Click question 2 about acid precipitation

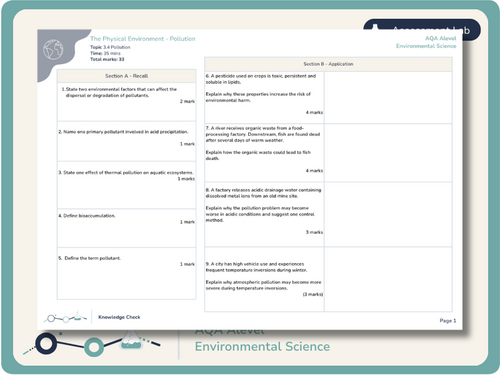click(x=123, y=132)
